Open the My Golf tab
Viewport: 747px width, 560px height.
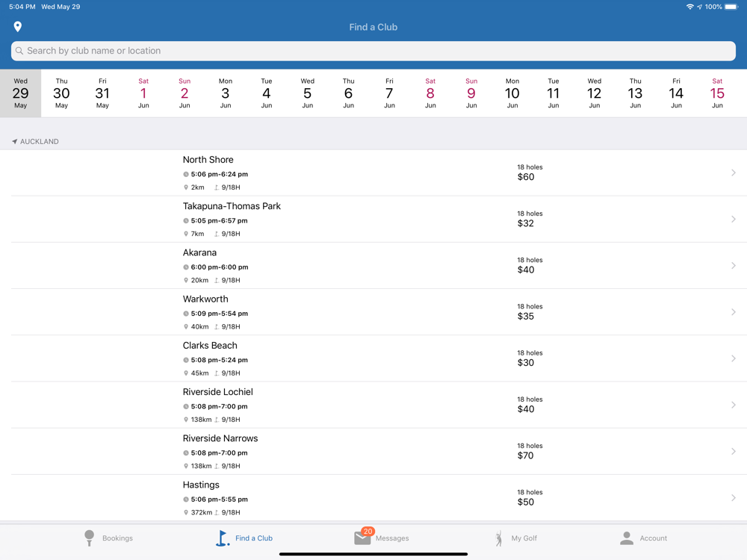pos(516,538)
